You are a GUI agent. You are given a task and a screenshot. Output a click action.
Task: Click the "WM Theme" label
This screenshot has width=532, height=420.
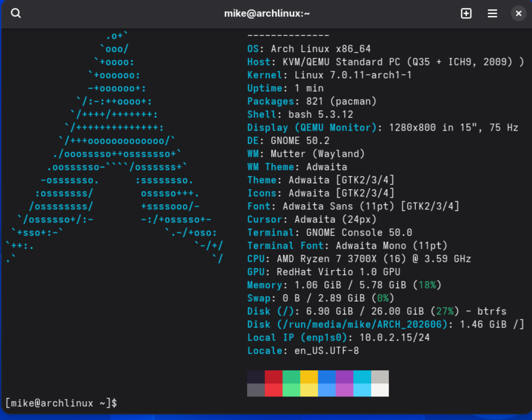(271, 167)
